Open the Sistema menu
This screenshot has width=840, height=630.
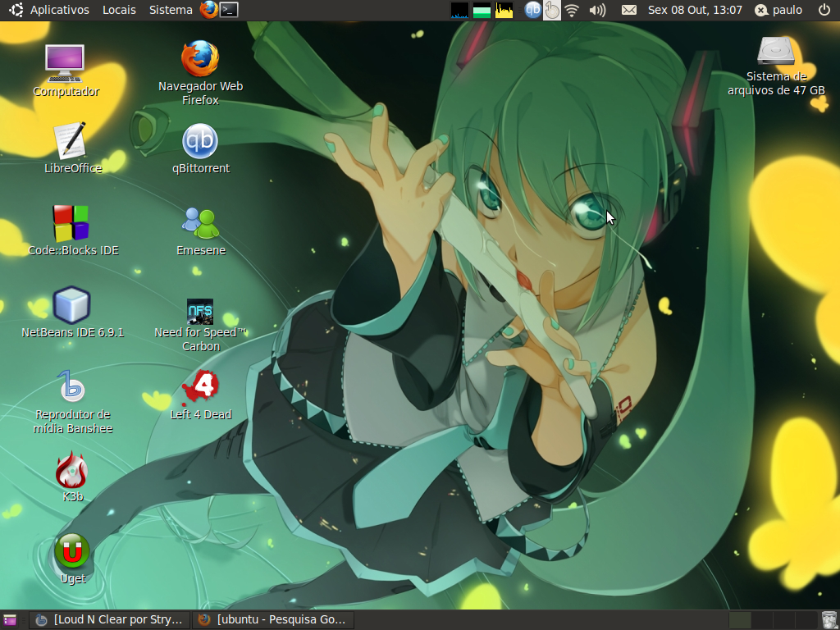pyautogui.click(x=171, y=10)
